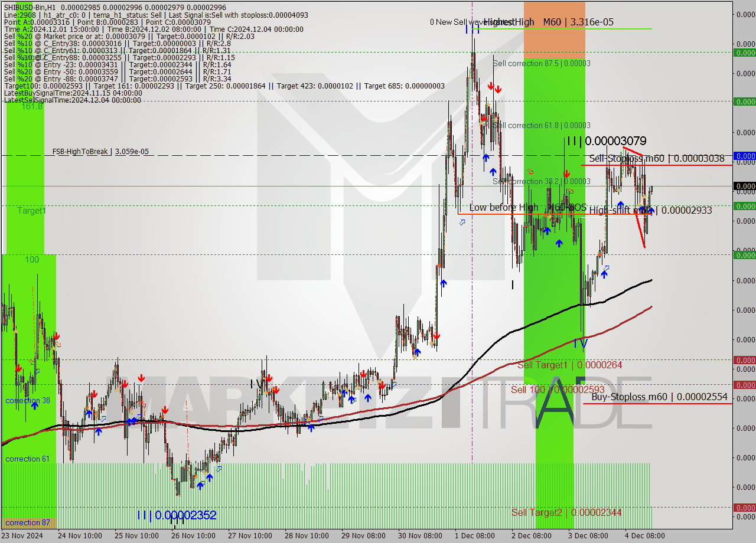The height and width of the screenshot is (543, 756).
Task: Click the '1 Dec 08:00' time axis label
Action: coord(475,536)
